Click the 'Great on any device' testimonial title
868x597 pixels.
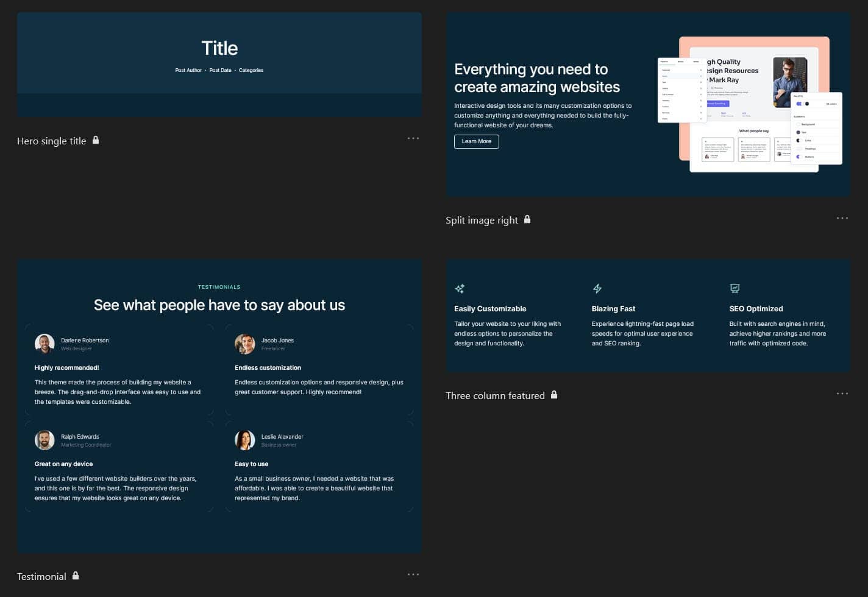[63, 464]
